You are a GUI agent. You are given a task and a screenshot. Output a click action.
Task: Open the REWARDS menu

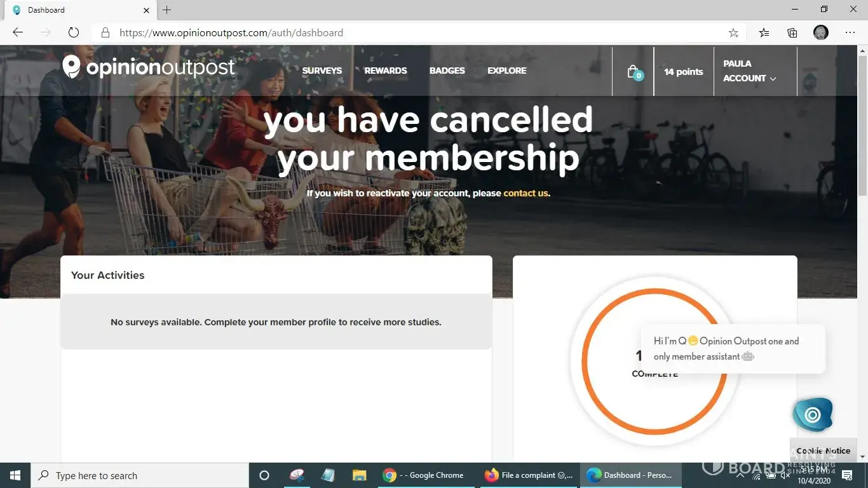386,71
